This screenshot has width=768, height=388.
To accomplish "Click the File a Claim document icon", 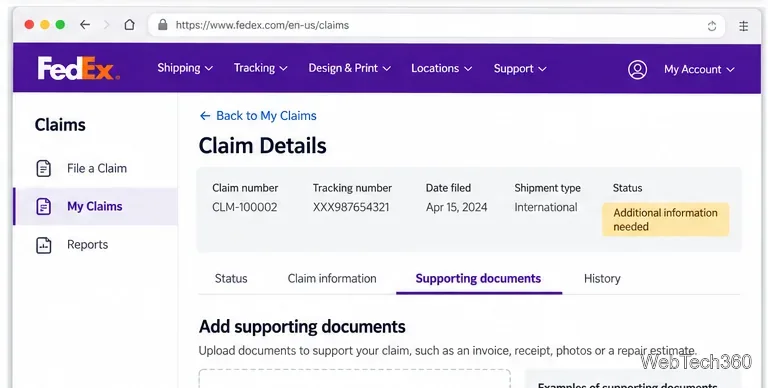I will [x=44, y=169].
